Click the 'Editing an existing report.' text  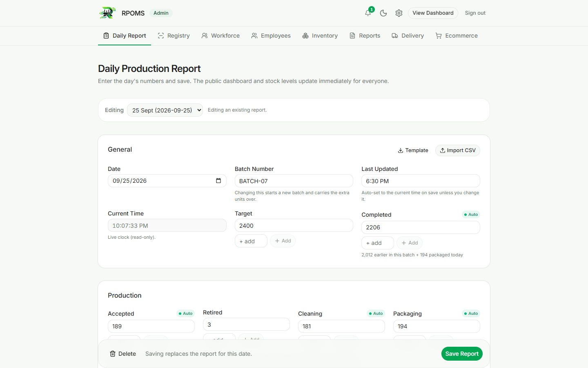(237, 110)
